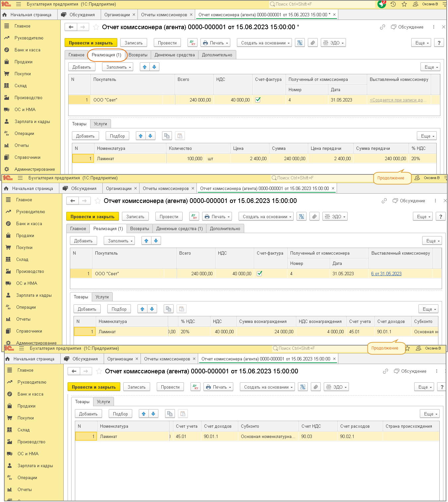This screenshot has height=502, width=448.
Task: Show Дт/Кт postings icon in the bottom window toolbar
Action: click(x=196, y=387)
